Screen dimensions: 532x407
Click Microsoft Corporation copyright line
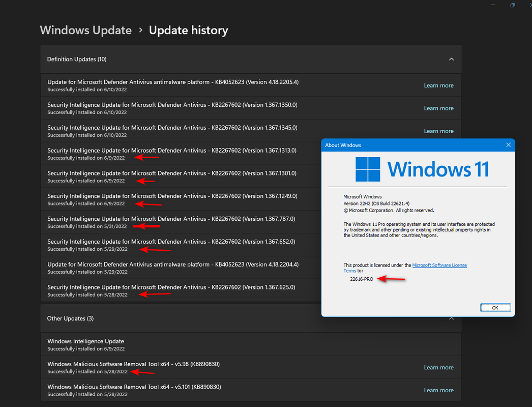coord(389,211)
